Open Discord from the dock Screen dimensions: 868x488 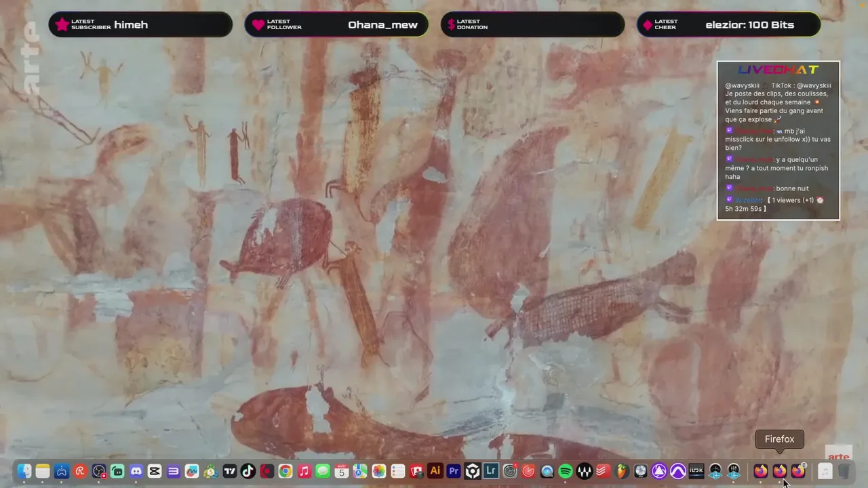tap(136, 471)
